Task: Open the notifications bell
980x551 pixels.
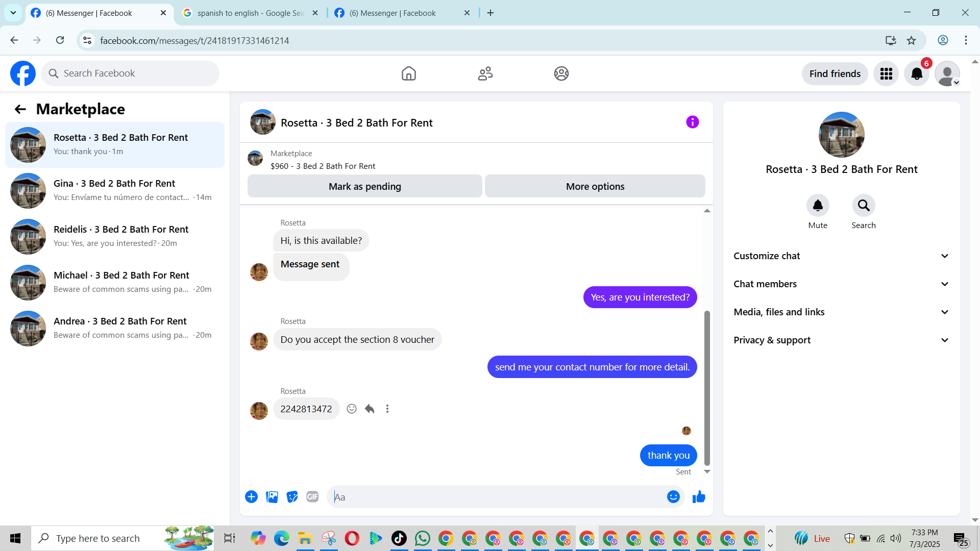Action: point(917,74)
